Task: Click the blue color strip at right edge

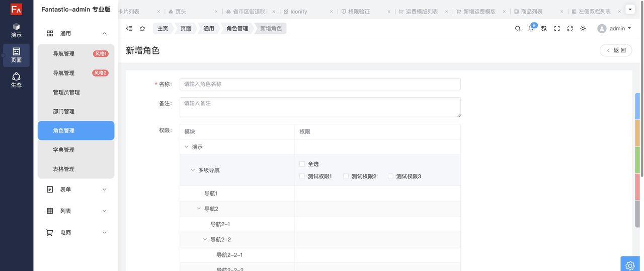Action: pos(637,106)
